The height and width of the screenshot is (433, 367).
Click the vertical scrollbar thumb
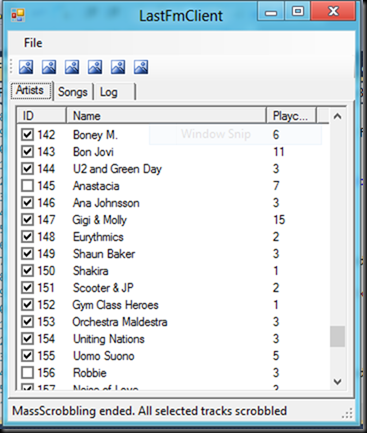337,337
